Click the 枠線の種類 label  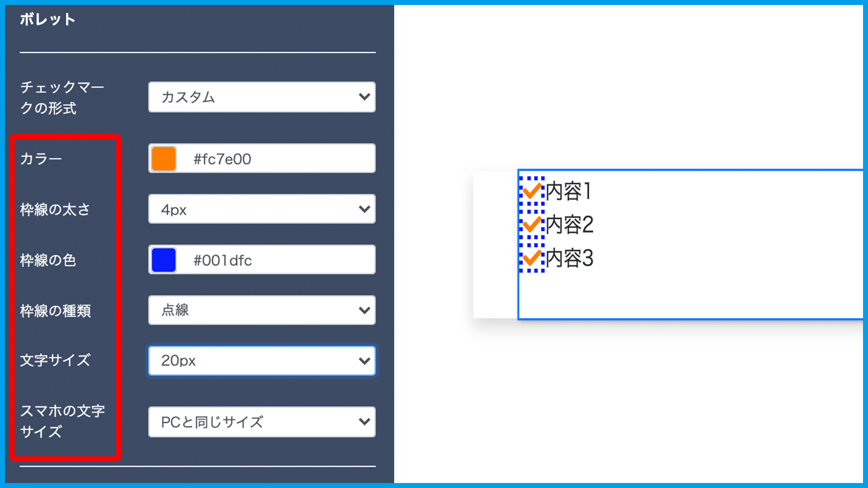coord(56,311)
